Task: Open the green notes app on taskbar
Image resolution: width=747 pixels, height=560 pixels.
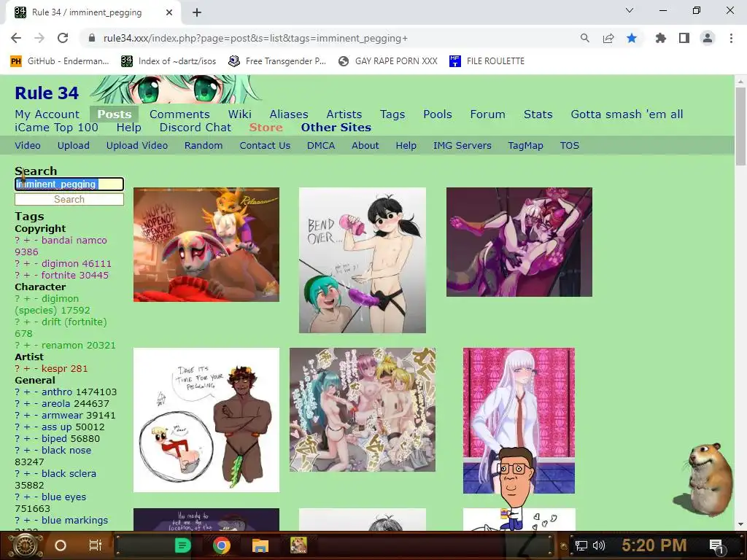Action: coord(183,545)
